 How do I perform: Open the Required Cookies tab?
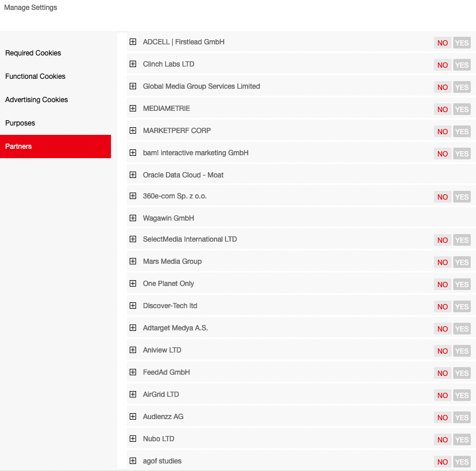point(33,53)
